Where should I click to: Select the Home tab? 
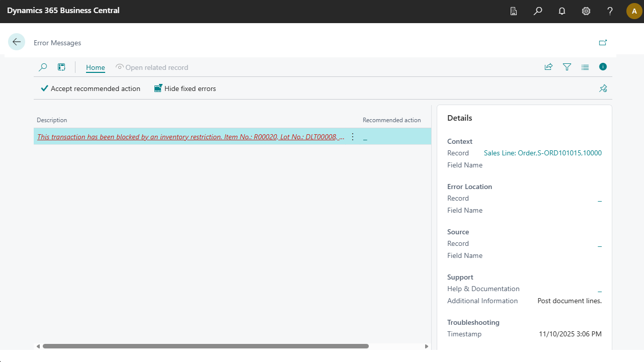95,67
